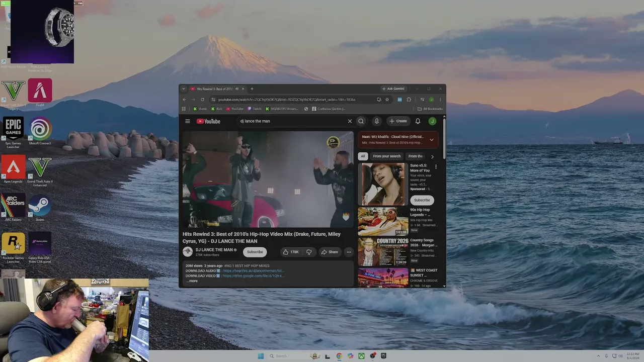
Task: Open Chrome's three-dot menu
Action: [440, 100]
